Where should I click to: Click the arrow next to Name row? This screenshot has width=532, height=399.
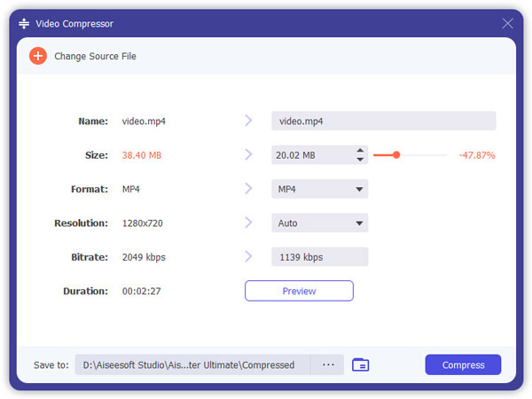click(248, 121)
